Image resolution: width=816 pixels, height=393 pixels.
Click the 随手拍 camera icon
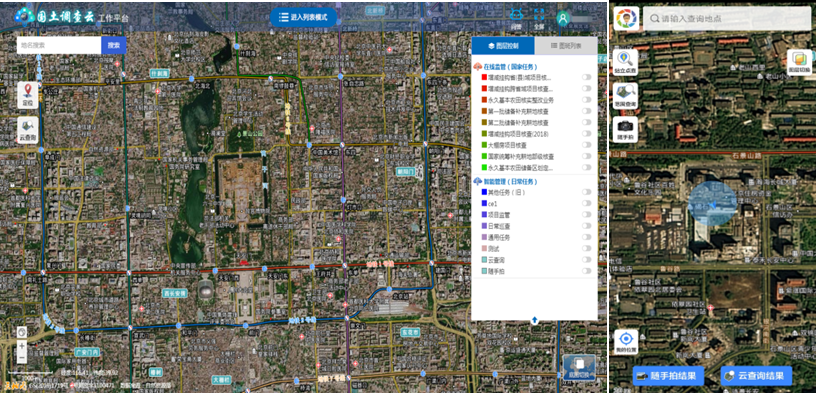625,129
